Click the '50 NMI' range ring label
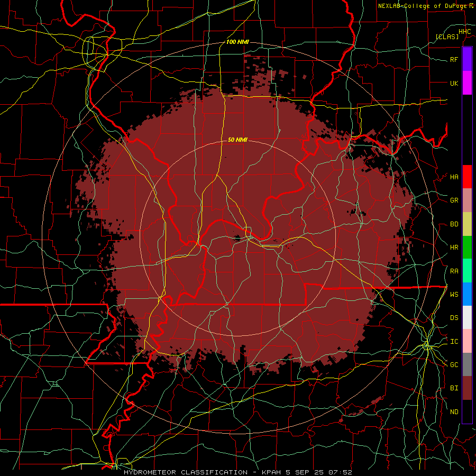 pos(237,140)
